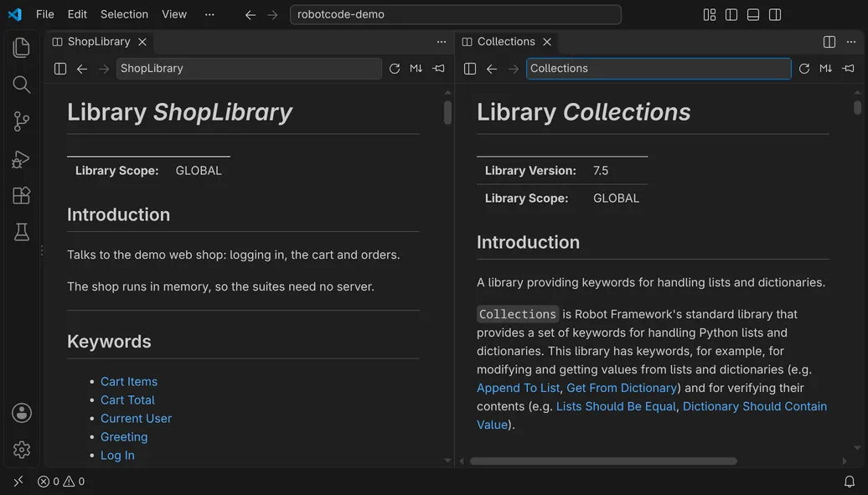Open the Log In keyword link
Viewport: 868px width, 495px height.
point(117,455)
